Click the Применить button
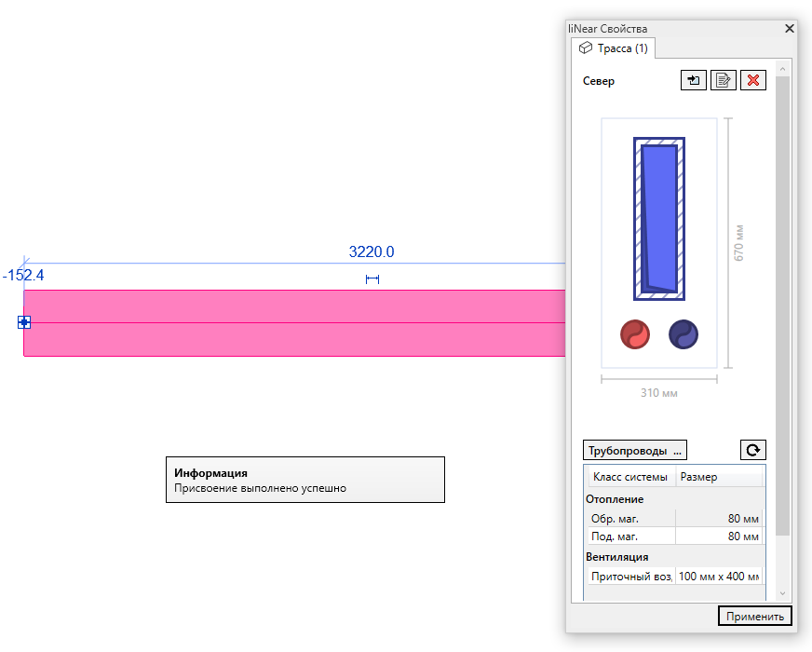Image resolution: width=812 pixels, height=652 pixels. point(755,617)
